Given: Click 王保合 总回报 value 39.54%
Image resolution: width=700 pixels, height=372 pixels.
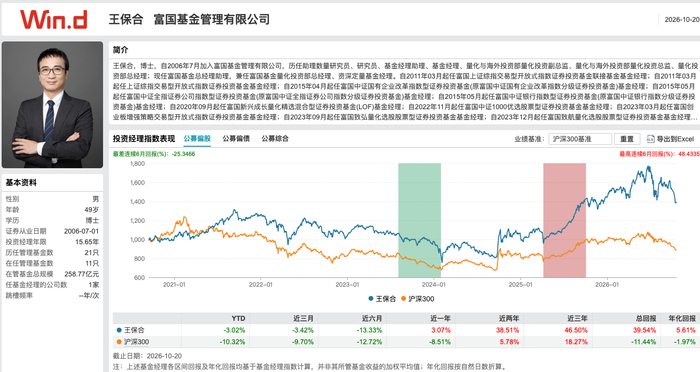Looking at the screenshot, I should tap(645, 330).
